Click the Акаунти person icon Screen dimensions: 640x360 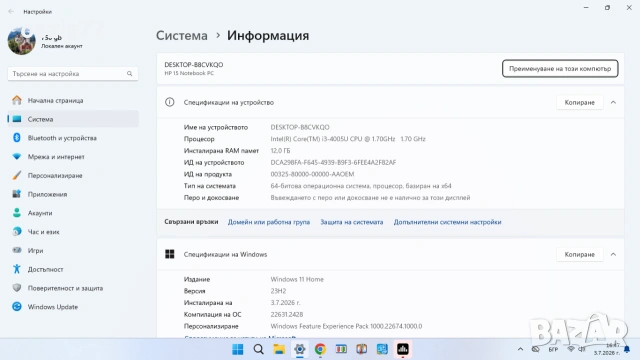tap(17, 213)
